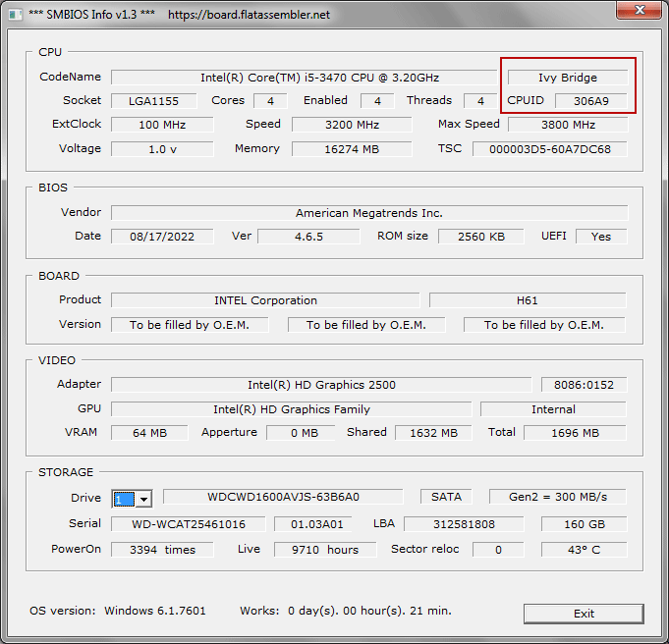Click the Adapter field Intel HD Graphics 2500

320,385
